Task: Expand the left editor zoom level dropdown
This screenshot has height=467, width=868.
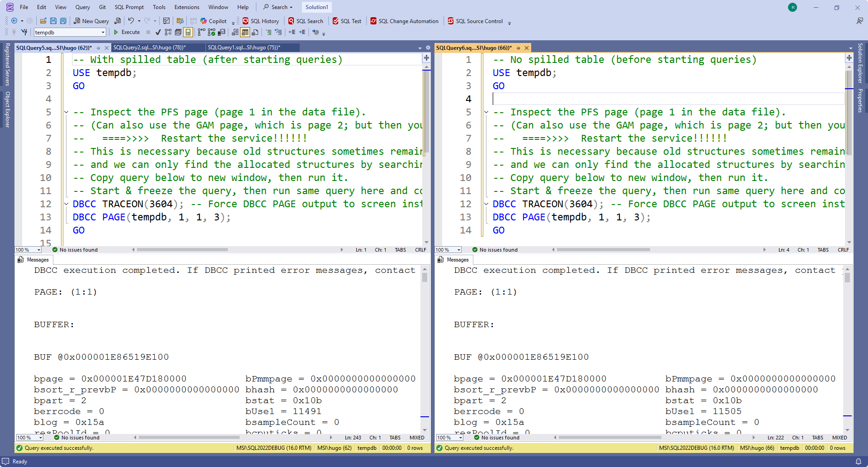Action: tap(39, 250)
